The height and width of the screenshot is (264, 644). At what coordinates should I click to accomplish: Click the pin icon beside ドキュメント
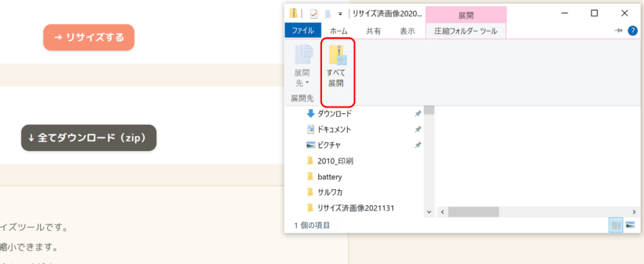click(x=418, y=130)
